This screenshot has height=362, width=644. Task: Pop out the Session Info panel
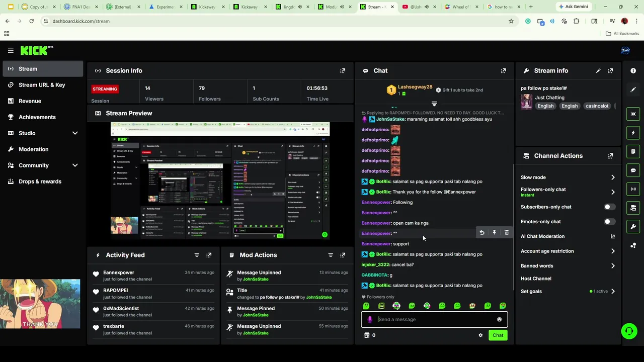[x=343, y=71]
